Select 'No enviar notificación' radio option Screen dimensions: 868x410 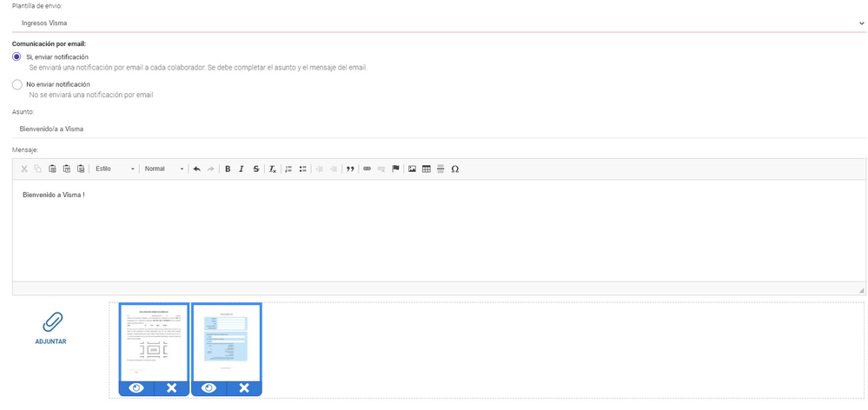click(17, 84)
